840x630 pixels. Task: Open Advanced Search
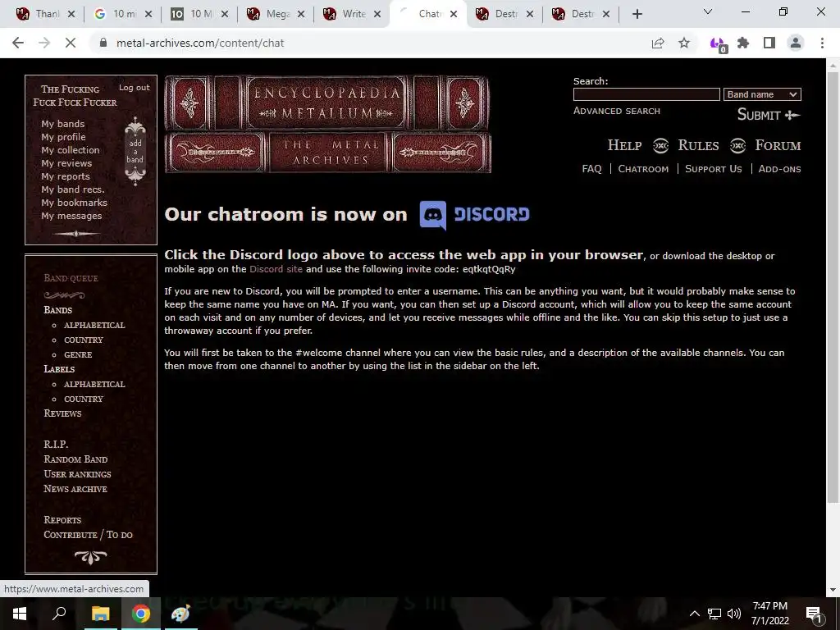617,111
